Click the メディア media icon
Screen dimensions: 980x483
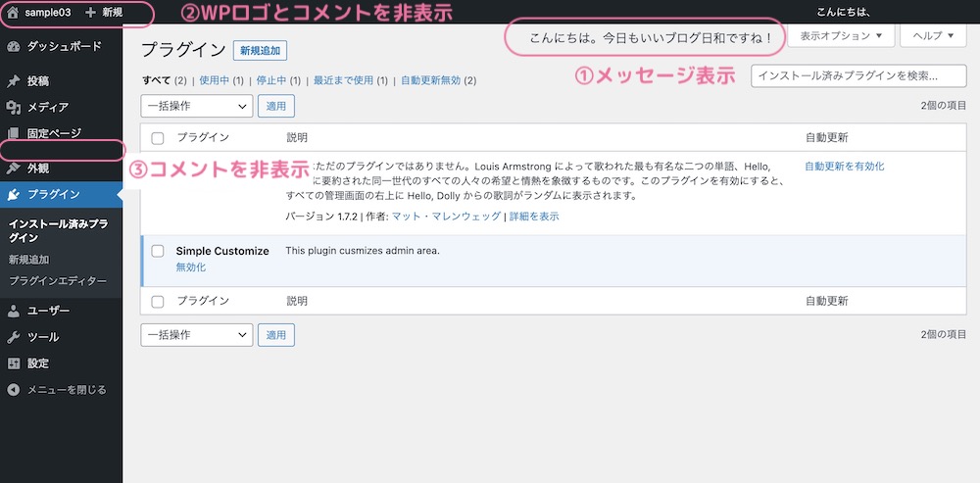click(x=14, y=108)
